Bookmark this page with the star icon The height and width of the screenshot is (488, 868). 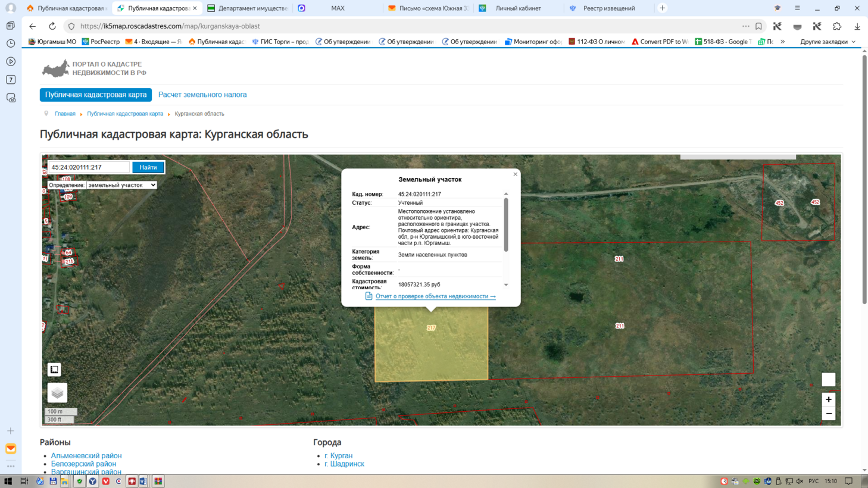[x=758, y=26]
